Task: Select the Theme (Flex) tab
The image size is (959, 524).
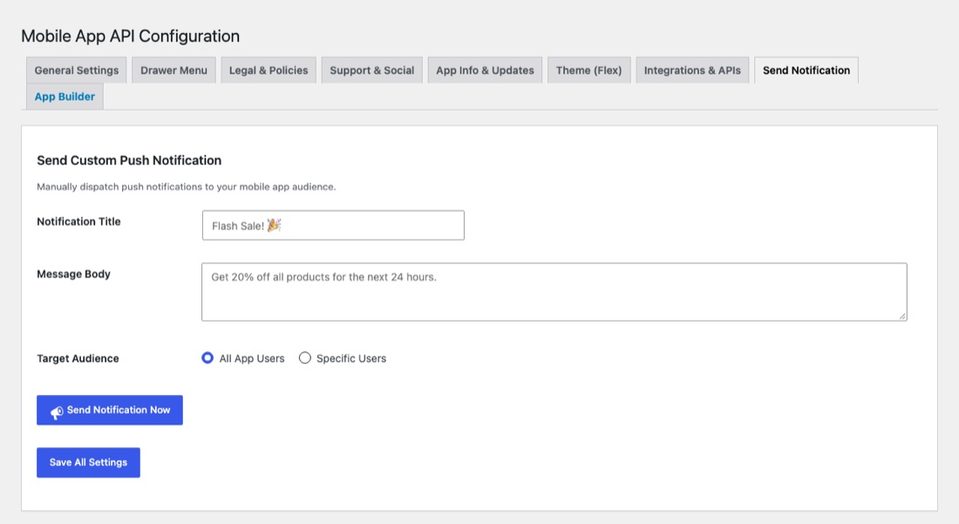Action: pyautogui.click(x=589, y=70)
